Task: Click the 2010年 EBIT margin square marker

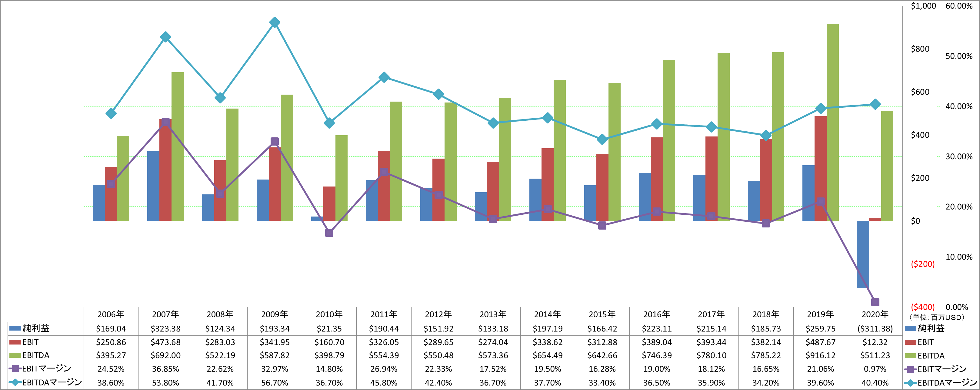Action: [x=329, y=233]
